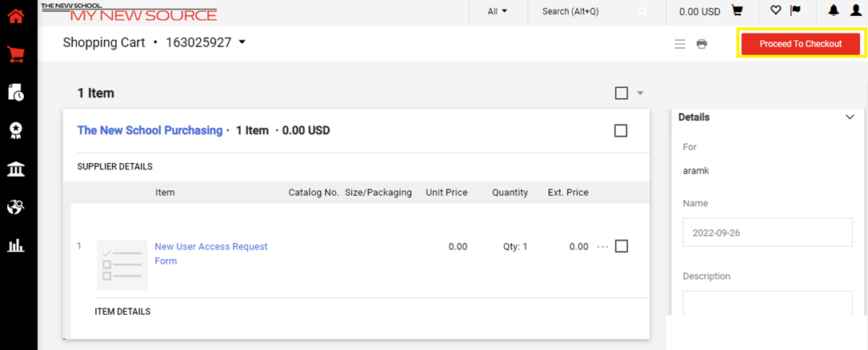Image resolution: width=868 pixels, height=350 pixels.
Task: Click the 0.00 USD cart total
Action: pyautogui.click(x=700, y=11)
